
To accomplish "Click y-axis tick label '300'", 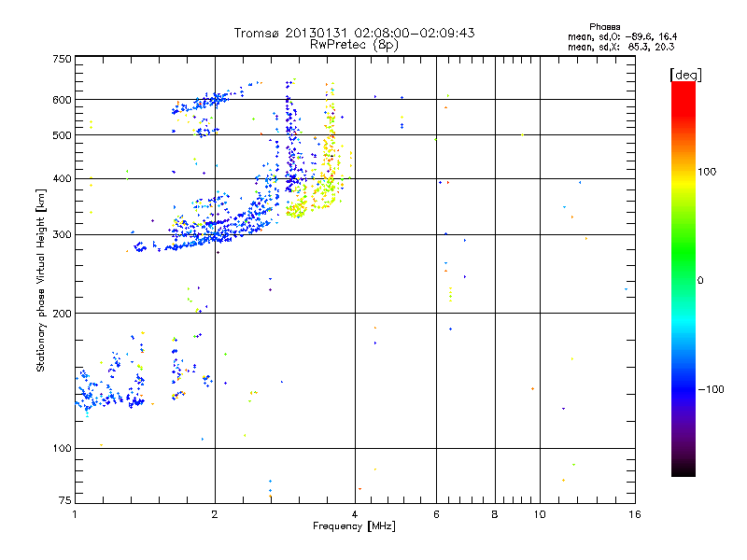I will tap(62, 235).
